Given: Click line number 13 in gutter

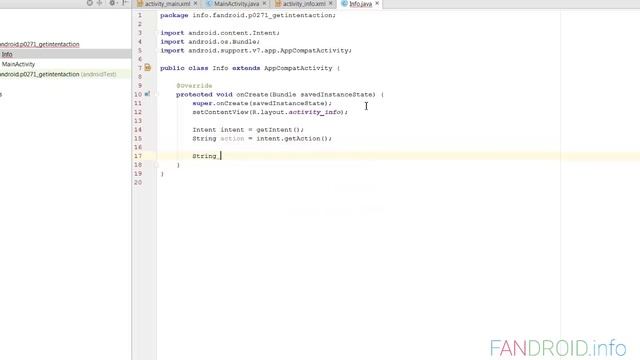Looking at the screenshot, I should point(138,121).
